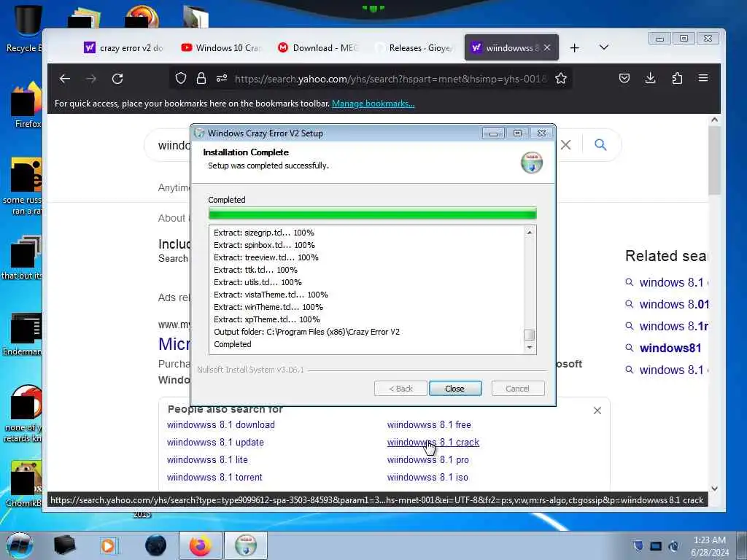Open a new tab with plus button
The width and height of the screenshot is (747, 560).
click(575, 47)
